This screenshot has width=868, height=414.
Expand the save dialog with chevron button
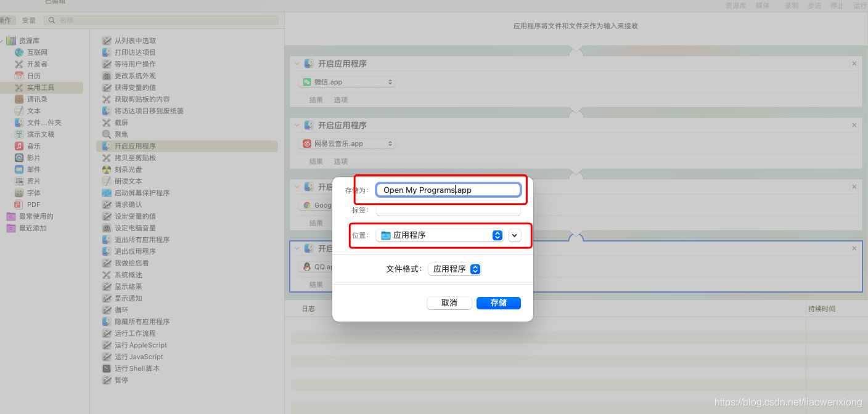pyautogui.click(x=515, y=235)
